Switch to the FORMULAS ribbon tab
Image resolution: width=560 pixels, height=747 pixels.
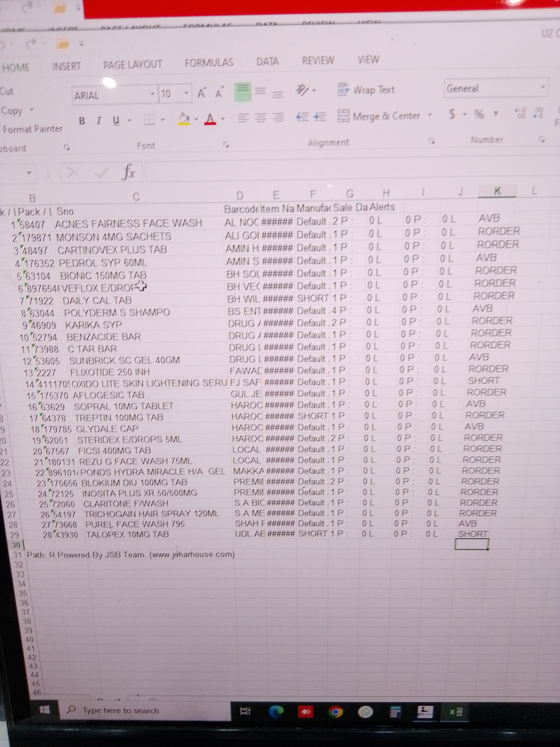point(209,63)
